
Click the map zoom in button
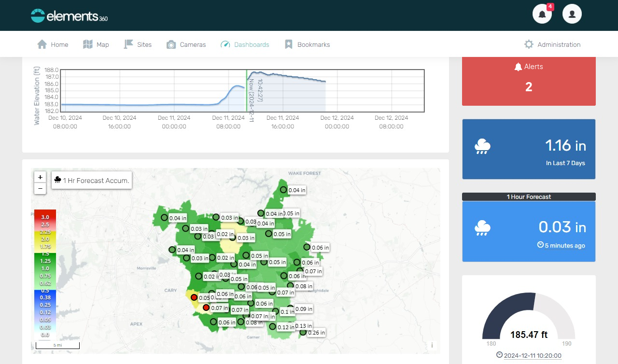(x=40, y=177)
